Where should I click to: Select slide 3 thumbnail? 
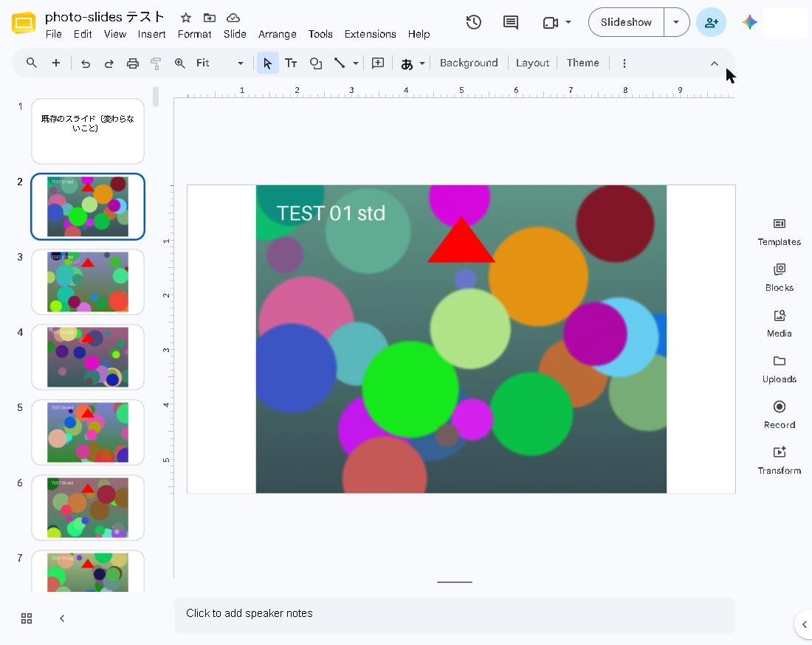pyautogui.click(x=88, y=282)
